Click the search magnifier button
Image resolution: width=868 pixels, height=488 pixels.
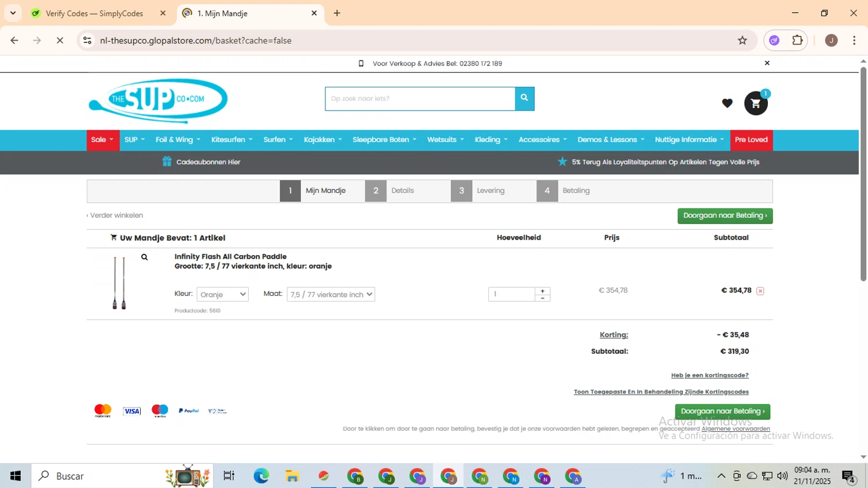(x=524, y=98)
